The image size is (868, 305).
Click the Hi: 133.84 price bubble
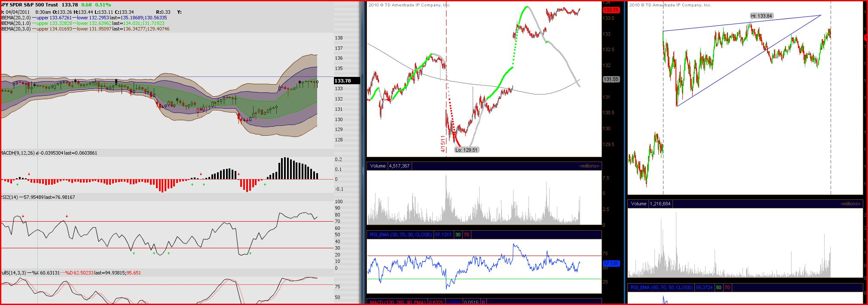click(x=761, y=16)
